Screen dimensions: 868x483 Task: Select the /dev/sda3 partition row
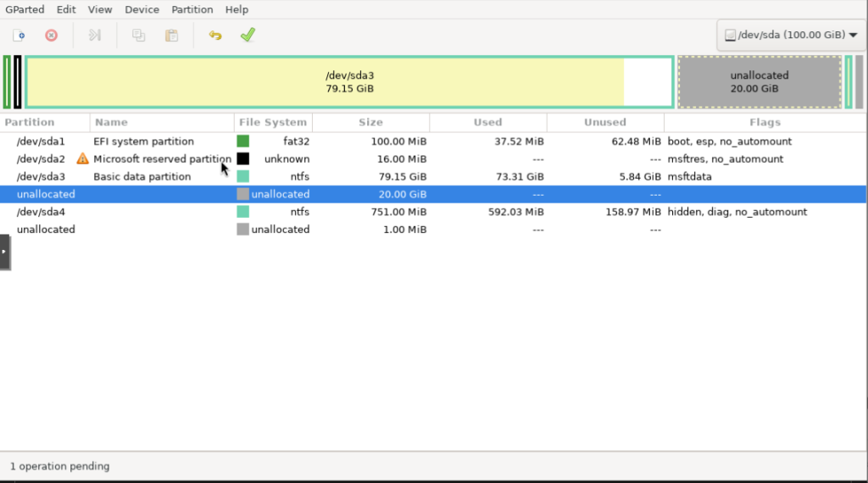(x=433, y=176)
